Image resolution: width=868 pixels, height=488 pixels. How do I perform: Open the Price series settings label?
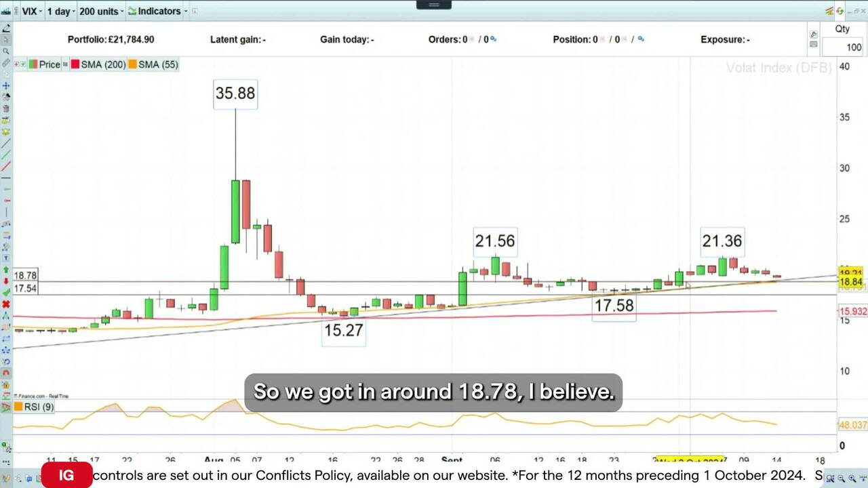(50, 64)
